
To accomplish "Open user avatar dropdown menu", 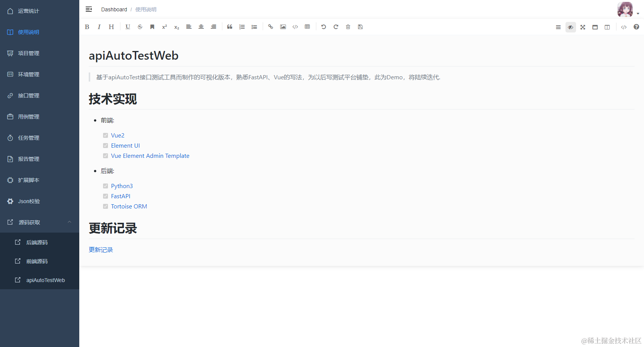I will click(x=638, y=14).
